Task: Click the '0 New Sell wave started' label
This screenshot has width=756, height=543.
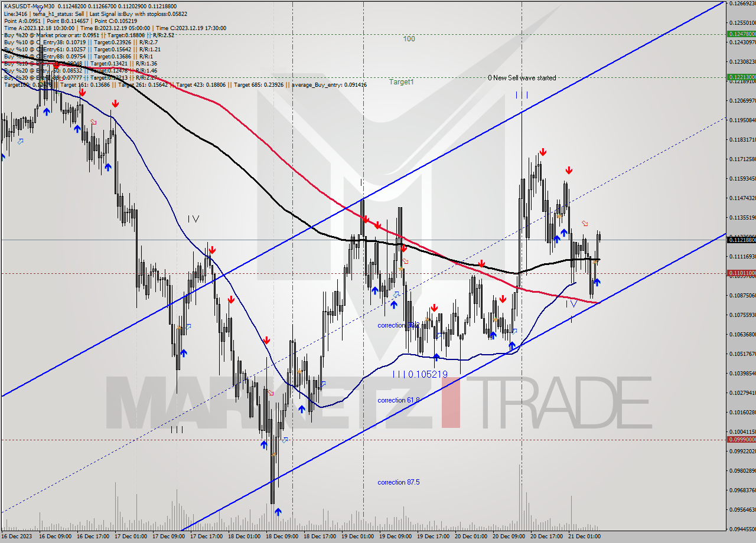Action: [522, 78]
